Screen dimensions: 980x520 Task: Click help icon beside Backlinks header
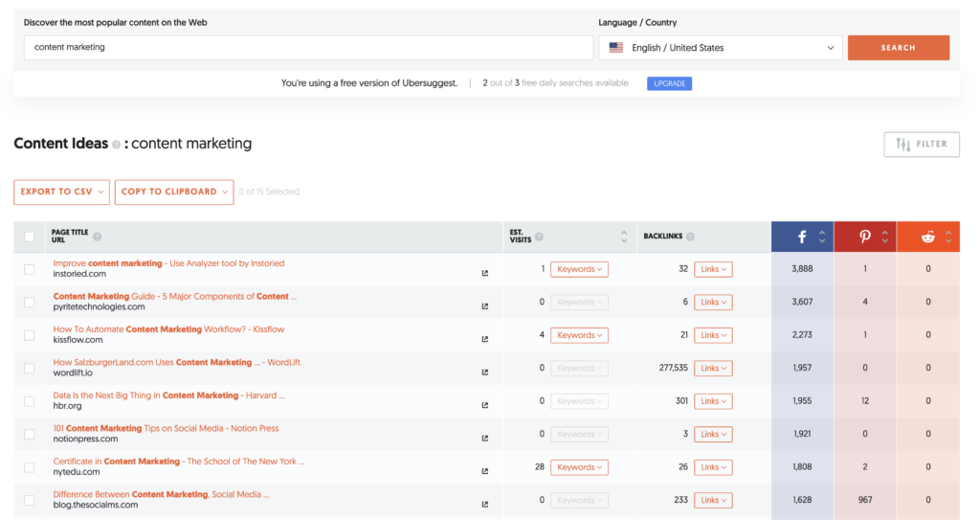[690, 237]
